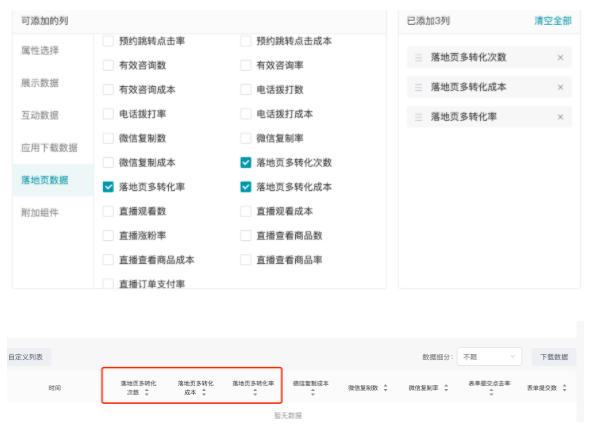Sort table by 落地页多转化成本 column
Image resolution: width=591 pixels, height=437 pixels.
tap(204, 393)
